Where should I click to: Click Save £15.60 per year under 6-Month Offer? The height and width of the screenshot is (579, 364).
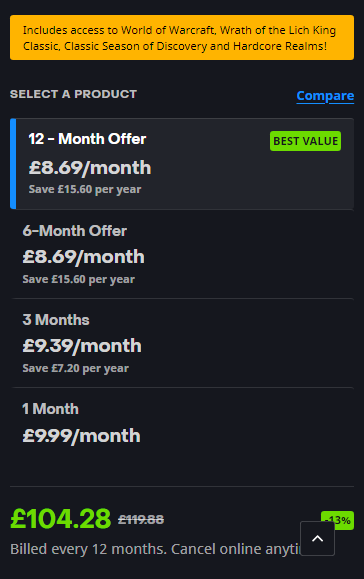[79, 279]
